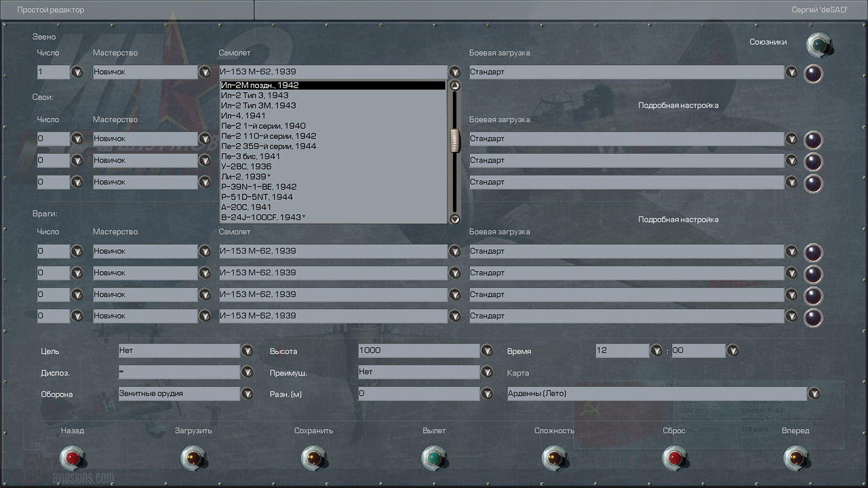Expand the Преимущ. dropdown arrow

click(486, 372)
